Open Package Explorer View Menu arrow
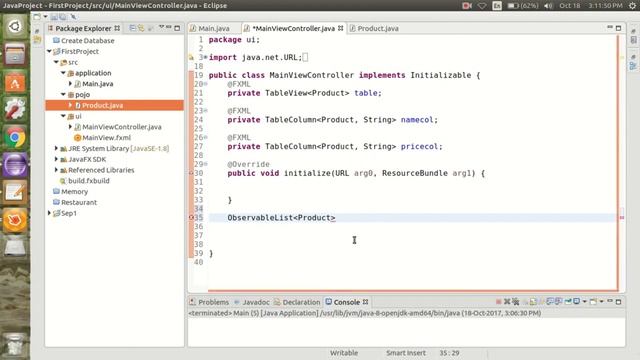This screenshot has height=360, width=640. [161, 28]
